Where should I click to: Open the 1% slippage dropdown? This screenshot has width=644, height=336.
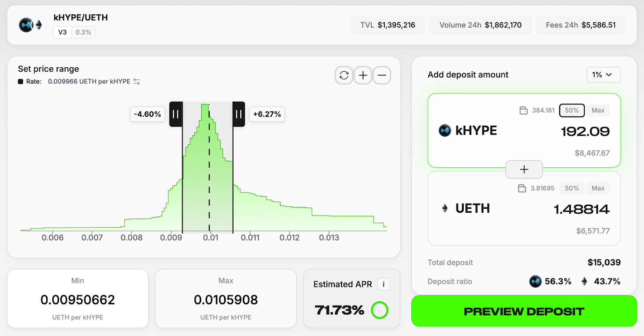603,75
